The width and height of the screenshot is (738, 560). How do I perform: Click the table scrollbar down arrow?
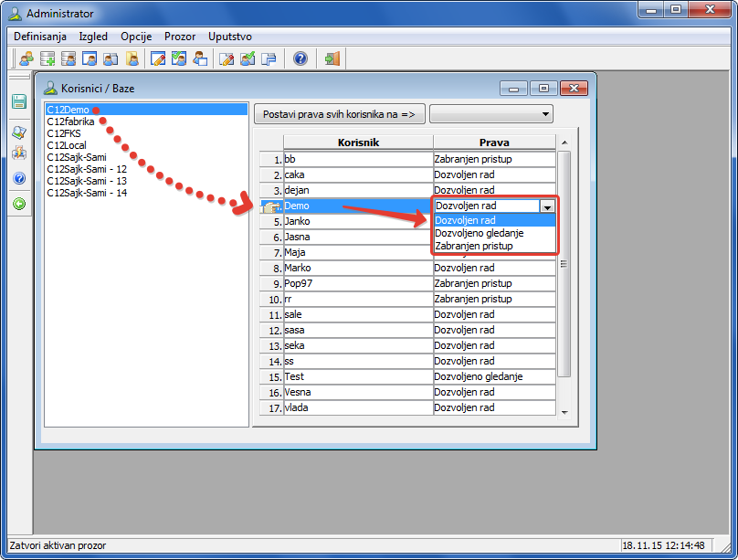coord(564,413)
